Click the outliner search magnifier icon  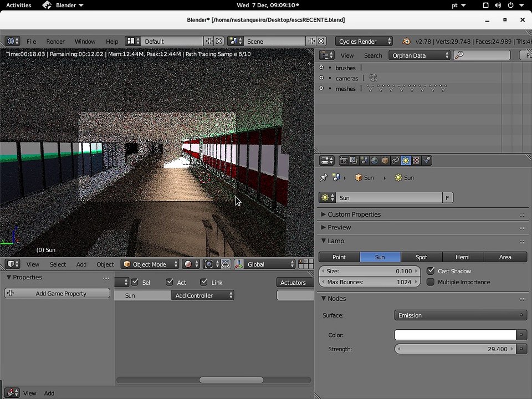coord(459,55)
